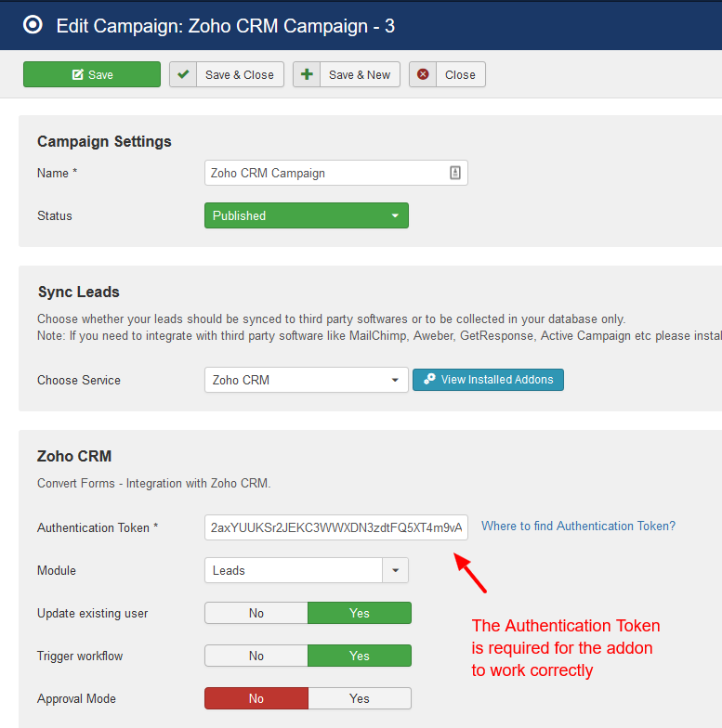Click the checkmark icon of Save & Close
The height and width of the screenshot is (728, 722).
coord(183,74)
